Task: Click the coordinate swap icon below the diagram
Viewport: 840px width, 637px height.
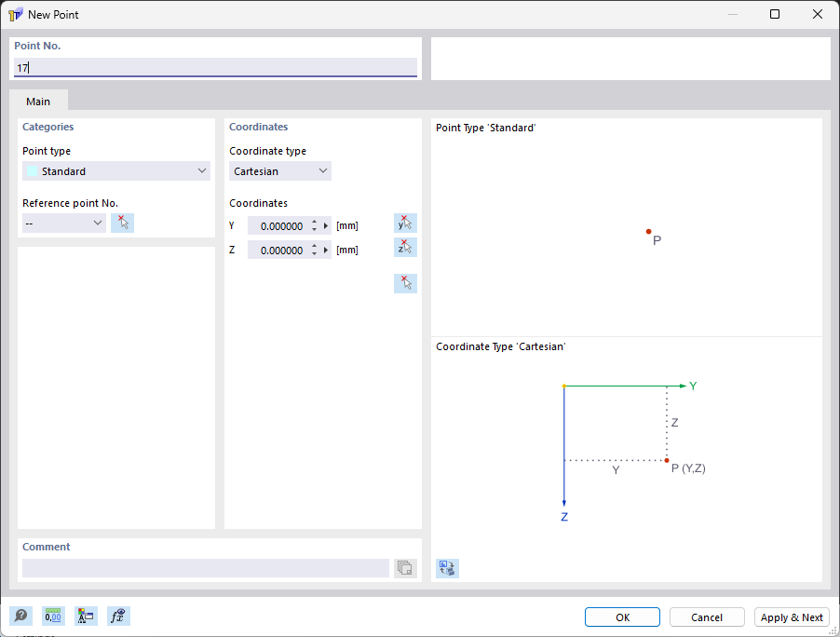Action: point(447,568)
